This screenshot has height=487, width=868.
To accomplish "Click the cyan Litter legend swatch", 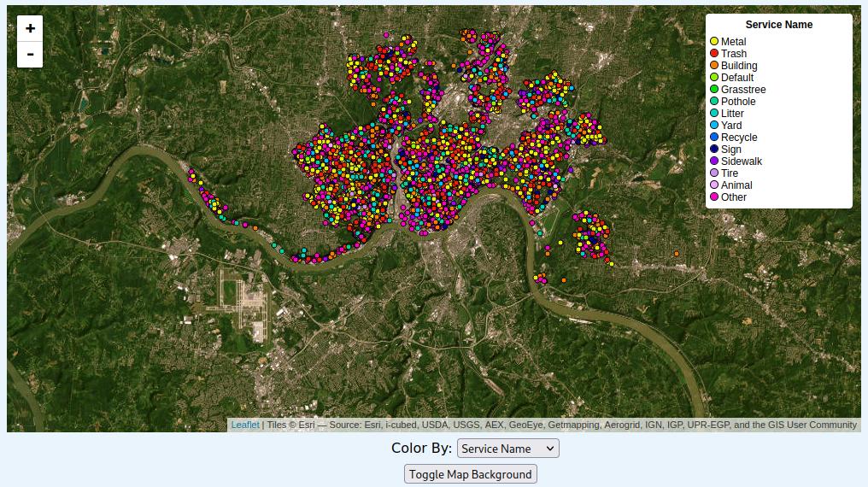I will (x=714, y=113).
